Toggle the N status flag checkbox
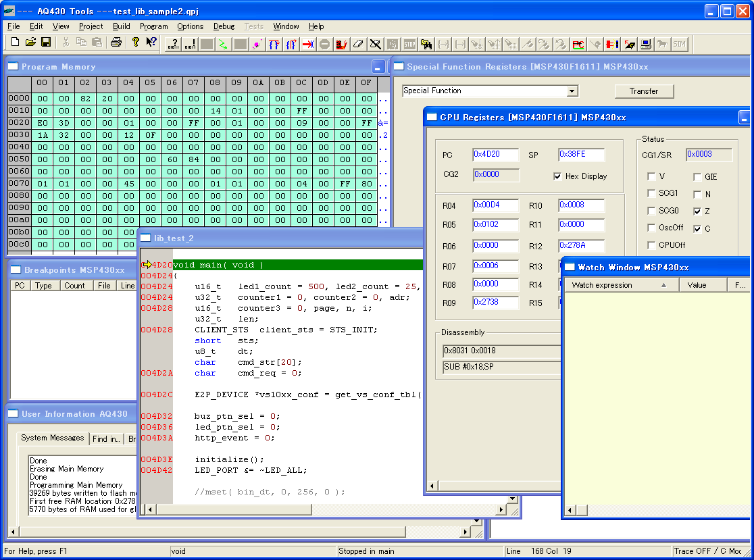 pos(697,194)
